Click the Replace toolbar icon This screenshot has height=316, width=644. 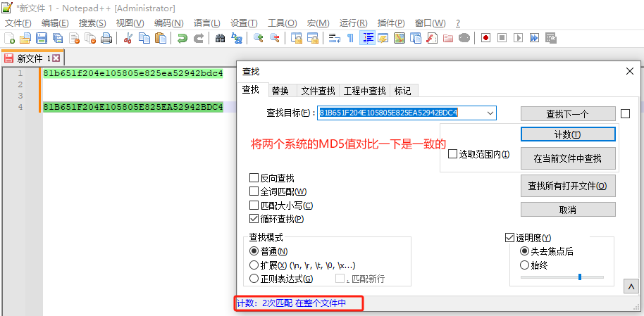pyautogui.click(x=237, y=38)
